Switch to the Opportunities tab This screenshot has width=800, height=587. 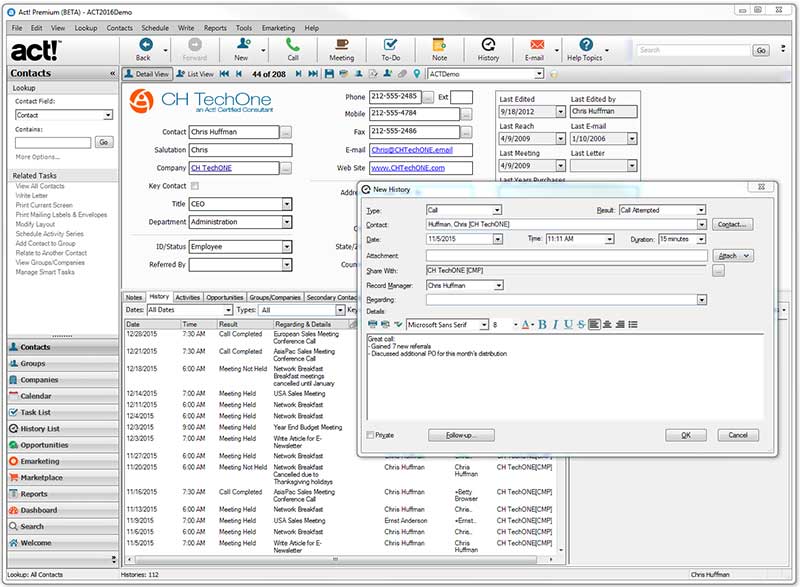[225, 297]
